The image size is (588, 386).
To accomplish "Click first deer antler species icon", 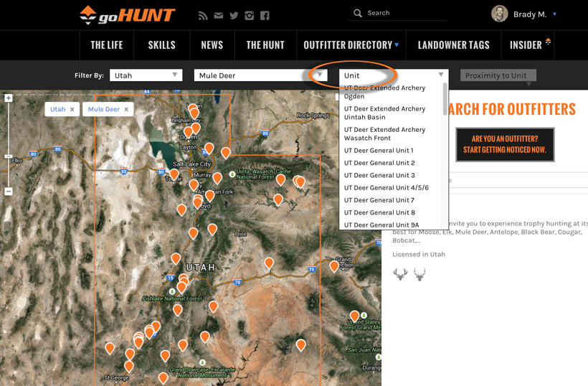I will (x=400, y=275).
